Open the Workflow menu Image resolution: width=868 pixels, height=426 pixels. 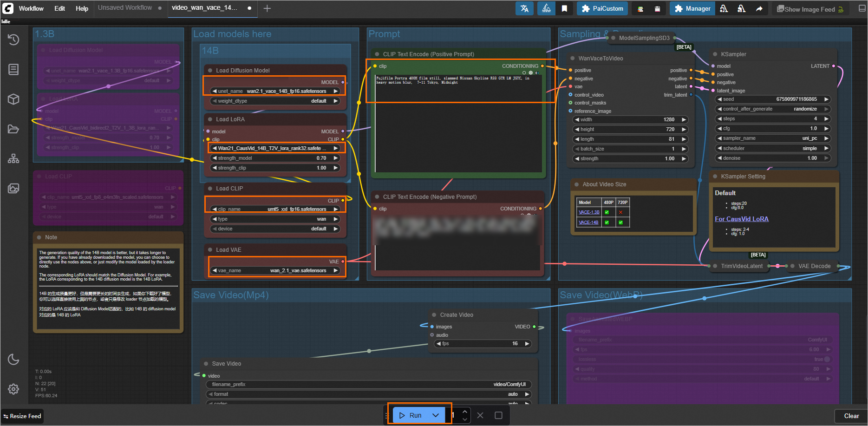pos(31,8)
